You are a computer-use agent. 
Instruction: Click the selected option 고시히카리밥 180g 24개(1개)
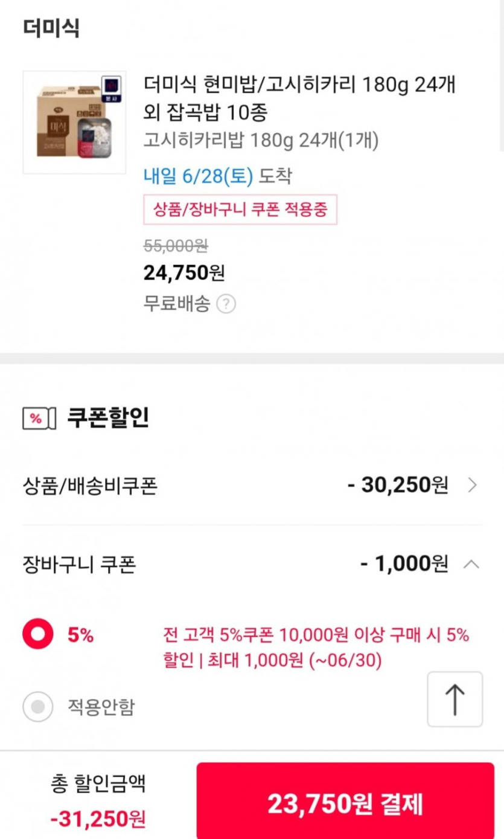(260, 141)
